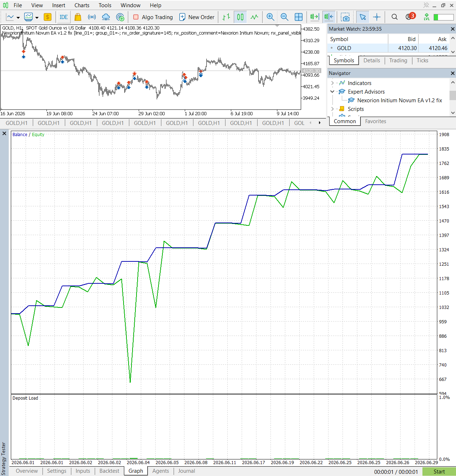This screenshot has height=476, width=456.
Task: Switch chart to candlestick mode
Action: pos(240,17)
